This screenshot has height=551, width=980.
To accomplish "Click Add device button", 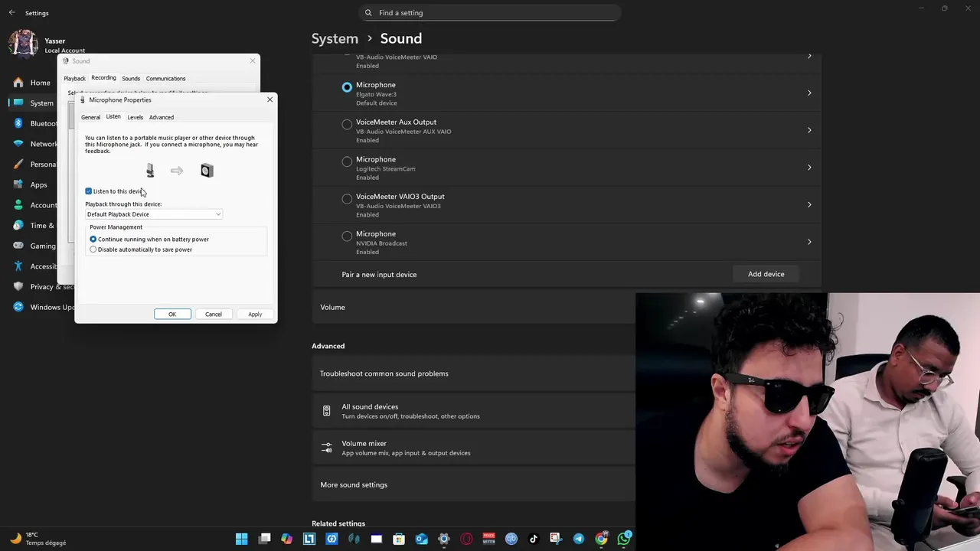I will pyautogui.click(x=766, y=274).
